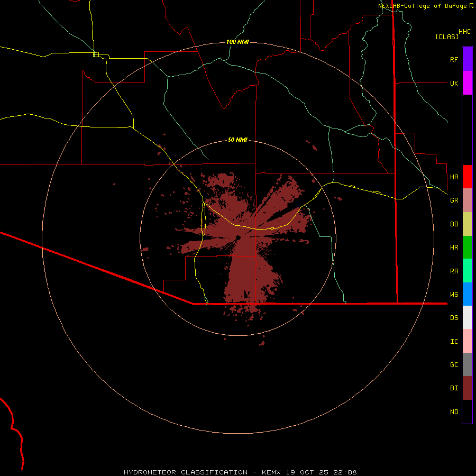Click the black ND legend swatch
Viewport: 476px width, 476px height.
[467, 411]
